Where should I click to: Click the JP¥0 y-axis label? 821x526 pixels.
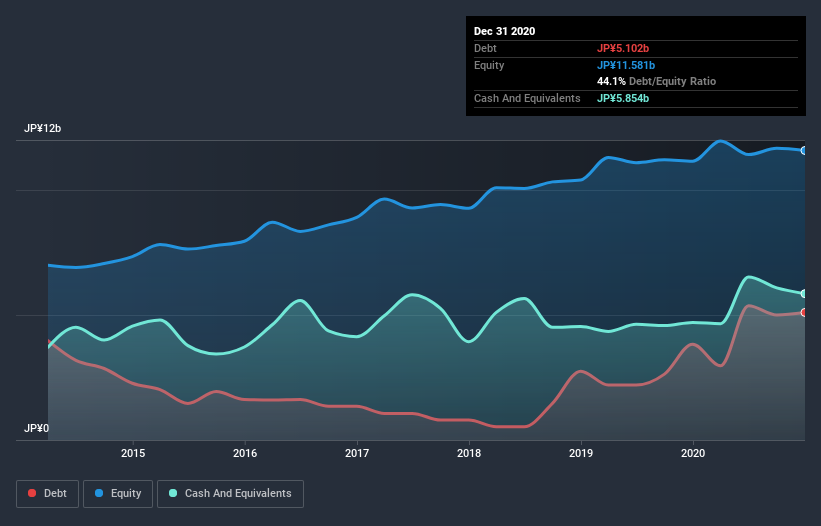pos(37,429)
